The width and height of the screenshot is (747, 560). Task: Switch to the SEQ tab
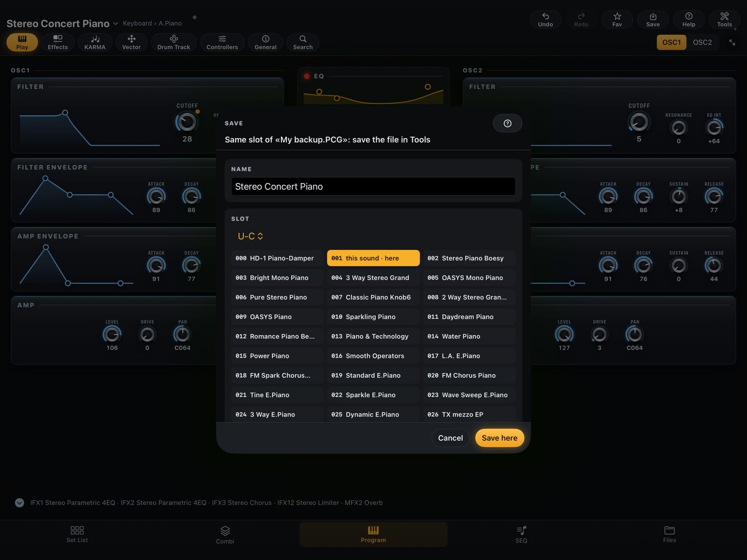click(x=521, y=535)
